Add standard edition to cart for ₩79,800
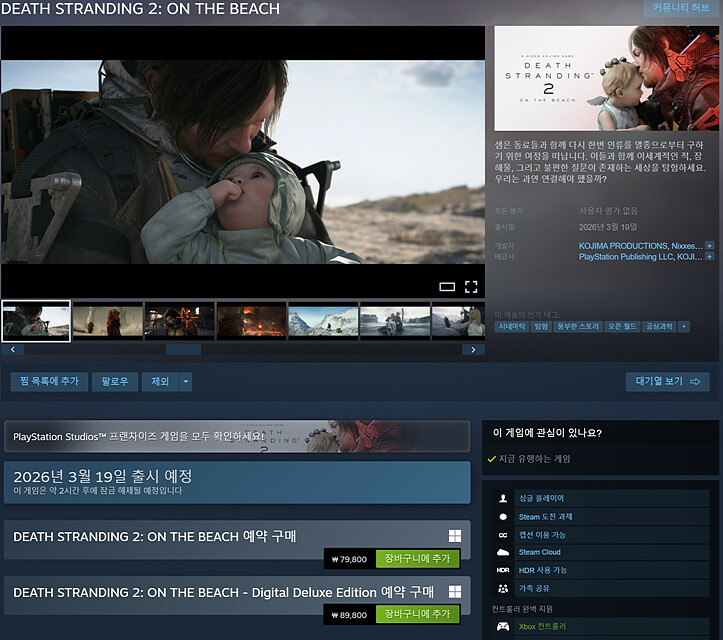Viewport: 723px width, 640px height. 418,559
